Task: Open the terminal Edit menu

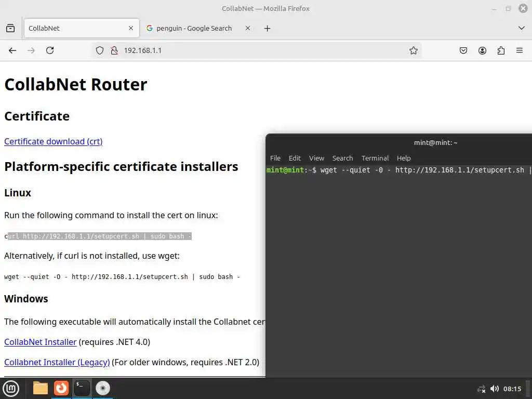Action: point(295,158)
